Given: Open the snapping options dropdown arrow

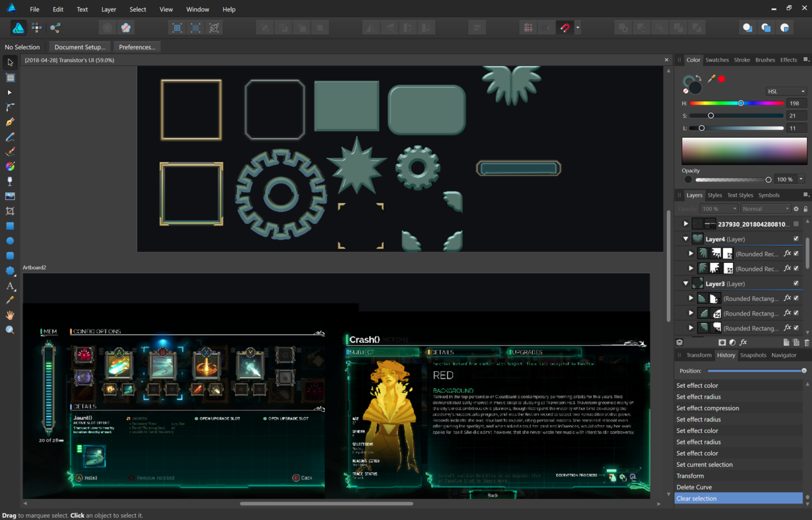Looking at the screenshot, I should click(x=577, y=28).
